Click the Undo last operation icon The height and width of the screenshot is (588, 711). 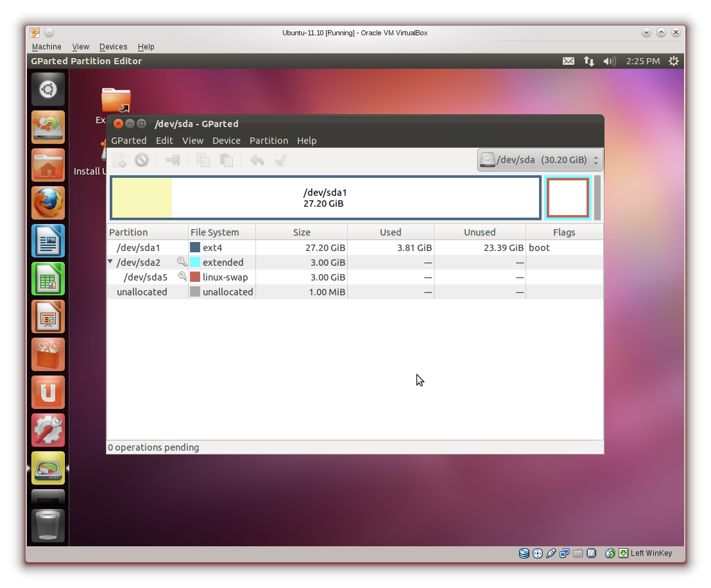[257, 160]
